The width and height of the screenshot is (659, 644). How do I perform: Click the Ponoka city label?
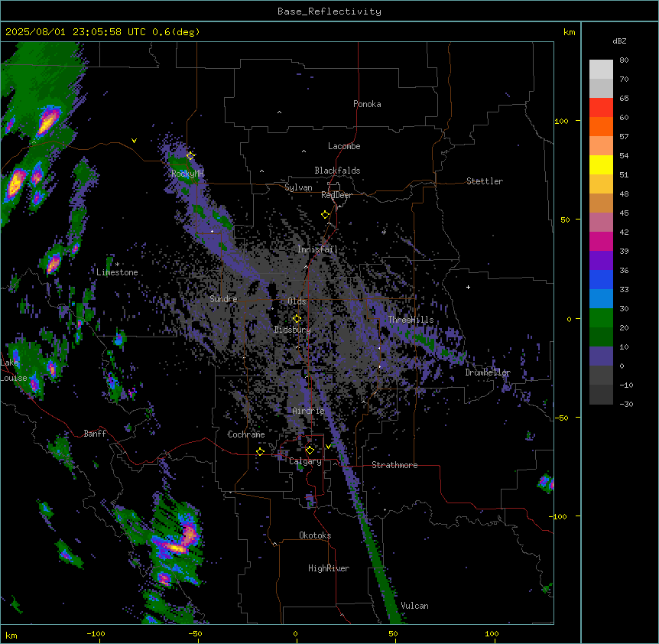pos(367,104)
